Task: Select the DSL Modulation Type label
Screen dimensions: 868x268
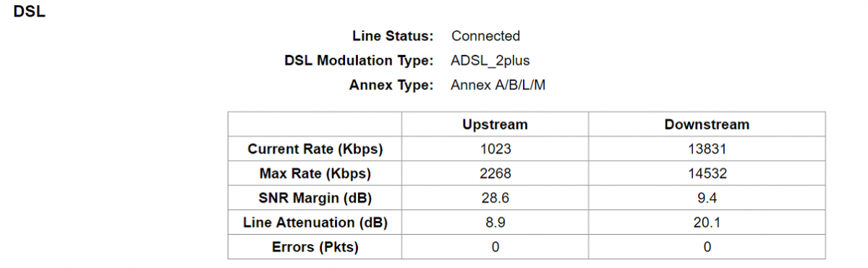Action: [359, 61]
